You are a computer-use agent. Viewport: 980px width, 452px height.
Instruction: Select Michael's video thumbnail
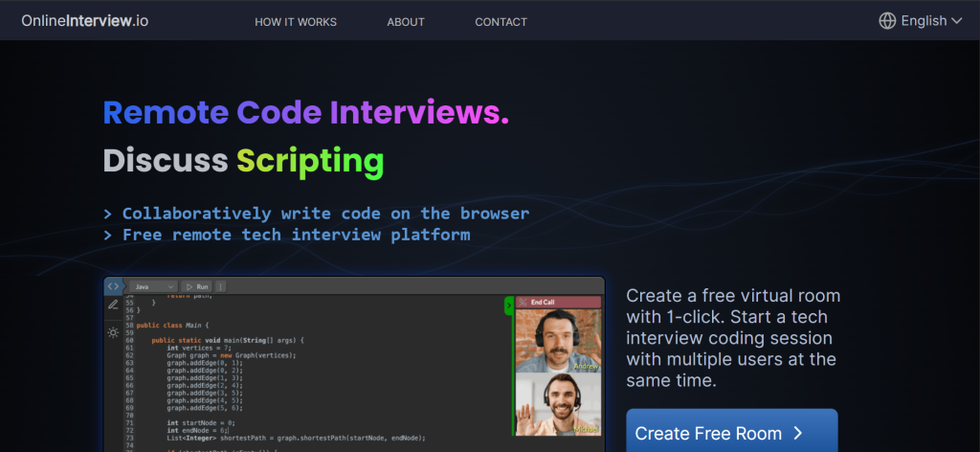pyautogui.click(x=558, y=404)
